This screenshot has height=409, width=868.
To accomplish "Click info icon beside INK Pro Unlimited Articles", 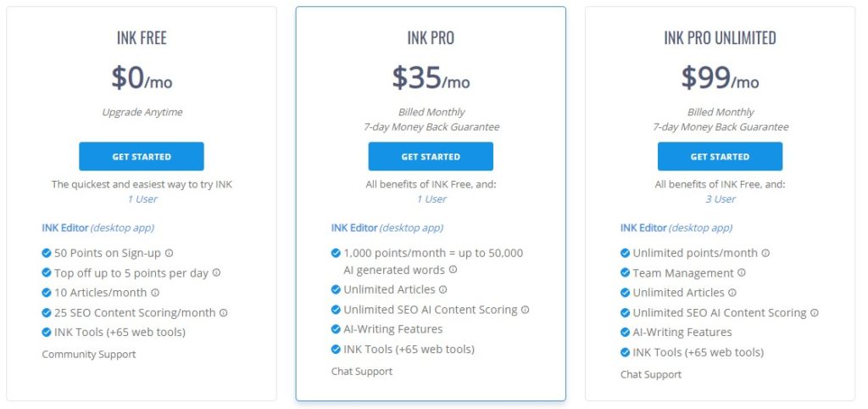I will tap(732, 293).
